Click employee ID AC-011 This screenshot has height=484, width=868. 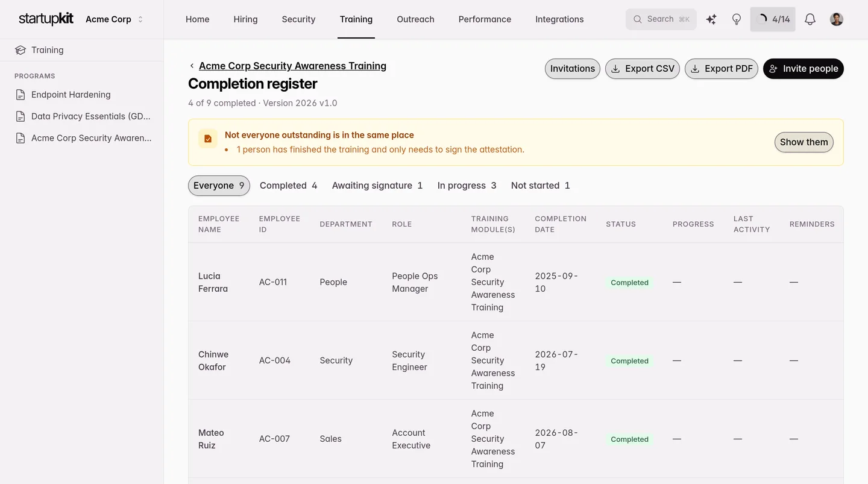pyautogui.click(x=273, y=282)
